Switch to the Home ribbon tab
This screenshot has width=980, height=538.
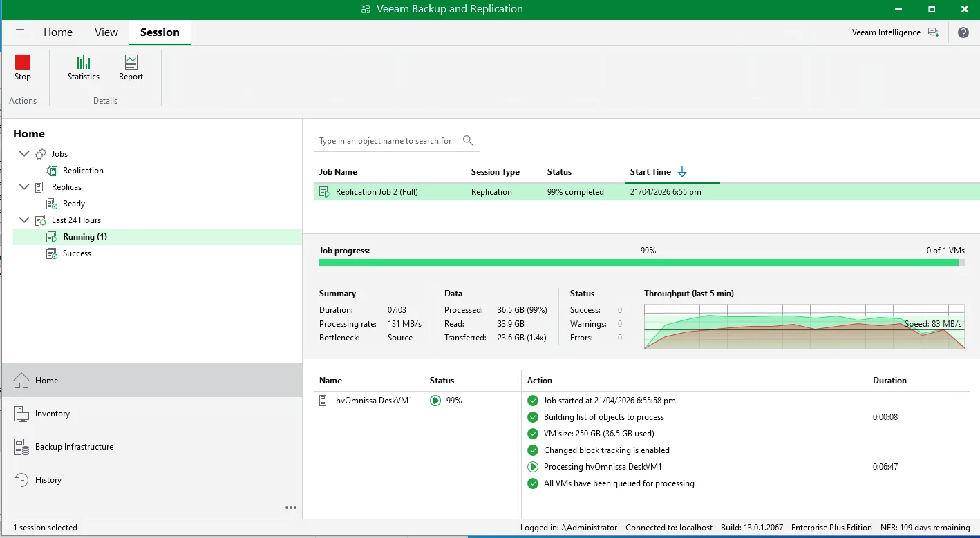(58, 32)
